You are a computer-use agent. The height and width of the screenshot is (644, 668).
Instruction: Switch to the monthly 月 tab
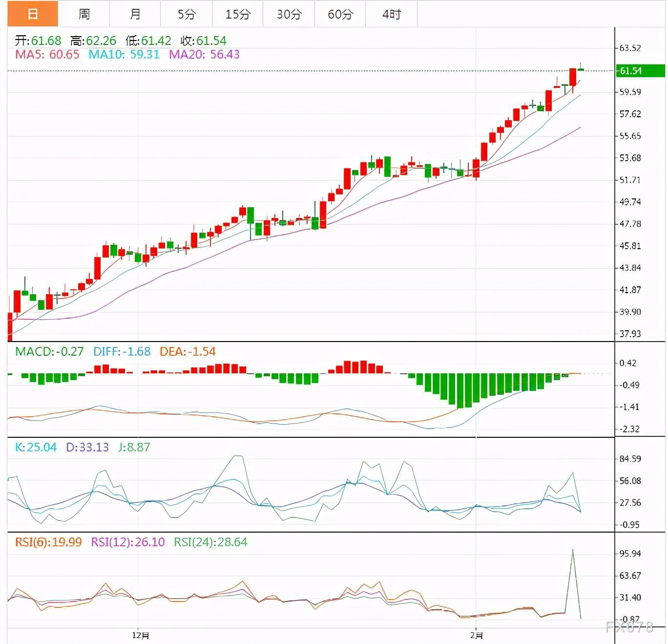coord(135,14)
